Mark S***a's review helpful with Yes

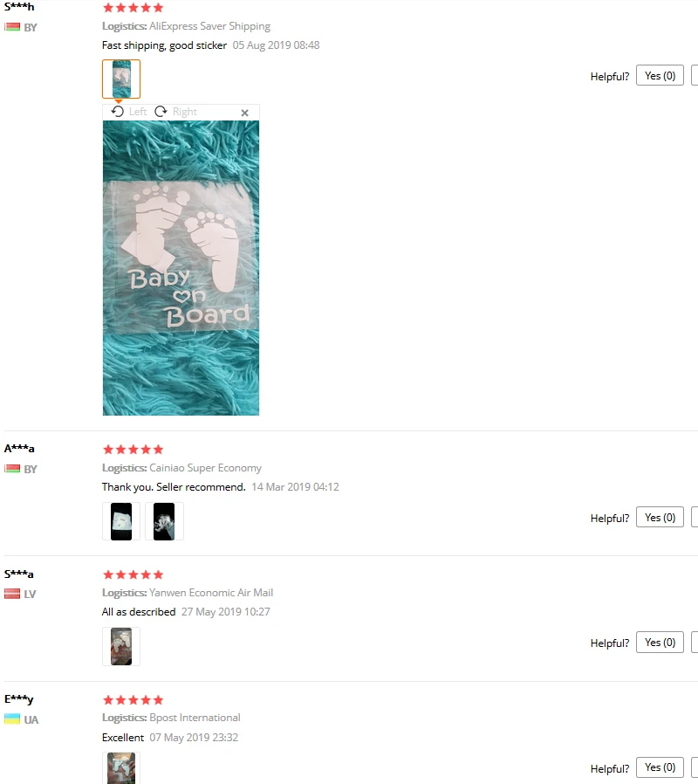tap(660, 643)
